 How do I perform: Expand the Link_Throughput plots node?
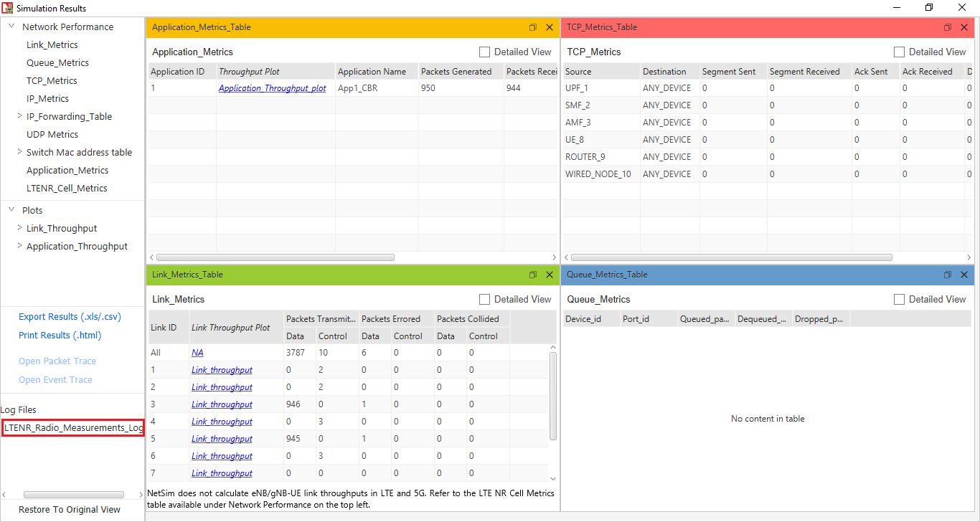[x=19, y=227]
